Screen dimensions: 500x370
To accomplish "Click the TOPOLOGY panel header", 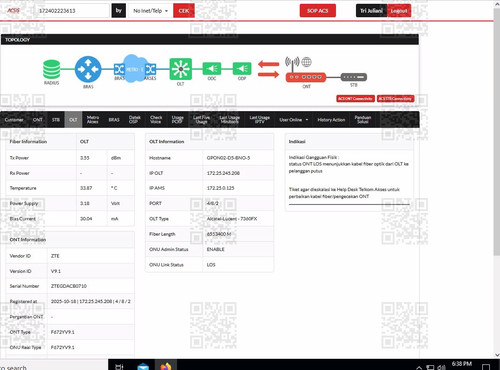I will tap(210, 39).
